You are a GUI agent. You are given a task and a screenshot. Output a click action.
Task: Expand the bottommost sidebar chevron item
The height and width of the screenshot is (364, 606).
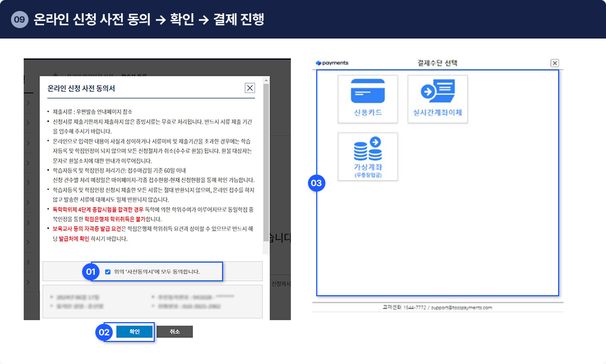click(x=28, y=281)
